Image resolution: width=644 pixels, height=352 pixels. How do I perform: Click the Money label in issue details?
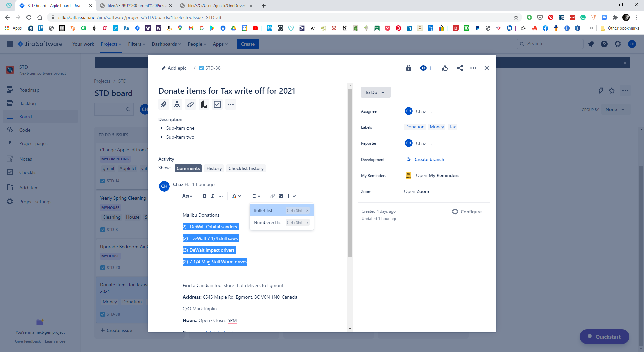tap(437, 127)
